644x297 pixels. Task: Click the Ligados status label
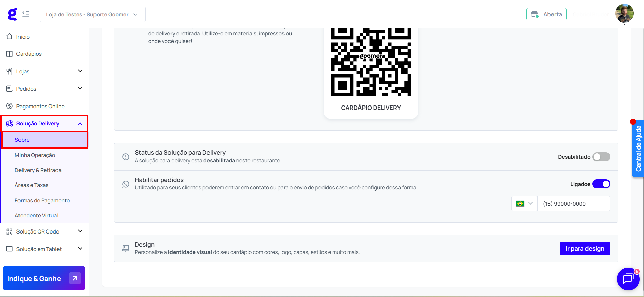pos(580,184)
